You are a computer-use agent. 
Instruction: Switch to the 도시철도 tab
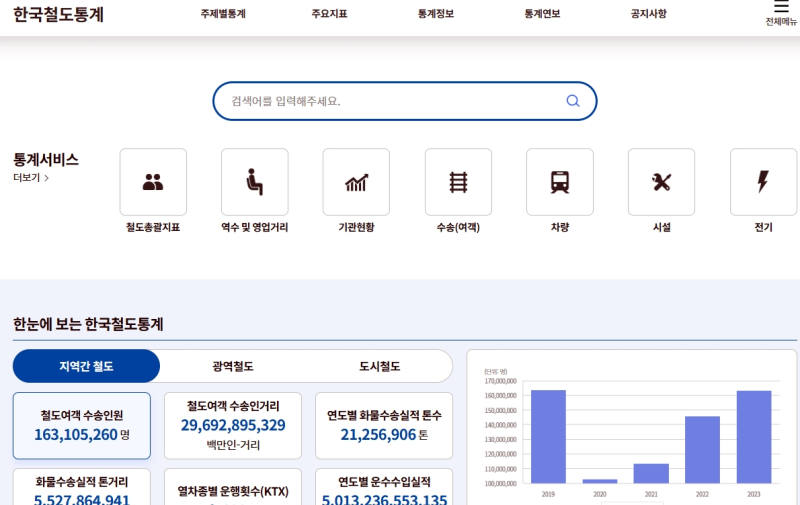coord(380,366)
